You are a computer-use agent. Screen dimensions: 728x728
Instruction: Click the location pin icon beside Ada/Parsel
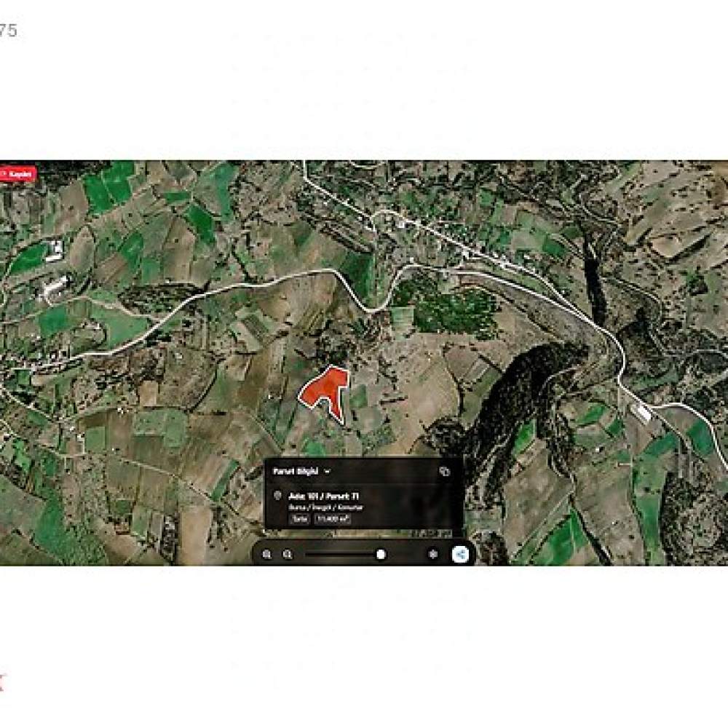[x=277, y=496]
